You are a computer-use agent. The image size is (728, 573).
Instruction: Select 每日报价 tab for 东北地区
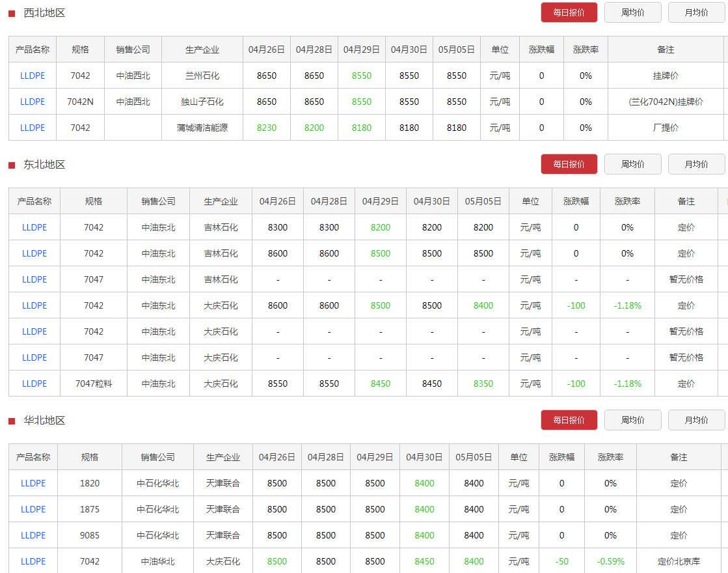[x=569, y=164]
